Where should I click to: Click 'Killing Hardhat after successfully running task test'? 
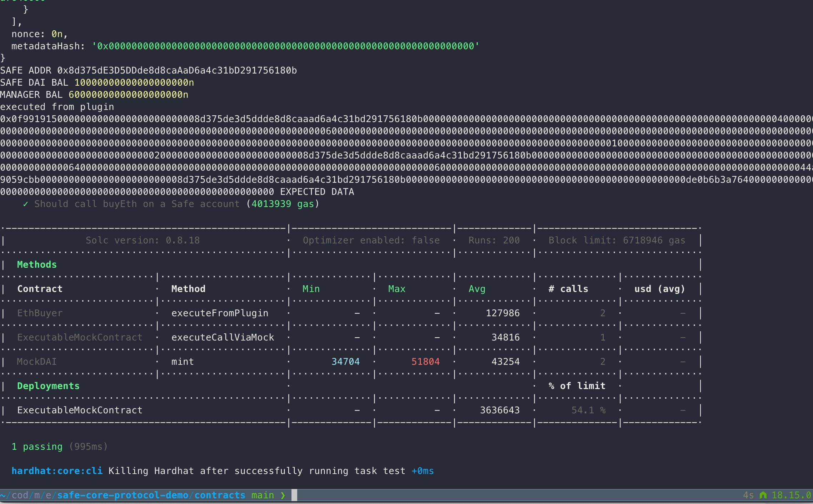(x=257, y=471)
